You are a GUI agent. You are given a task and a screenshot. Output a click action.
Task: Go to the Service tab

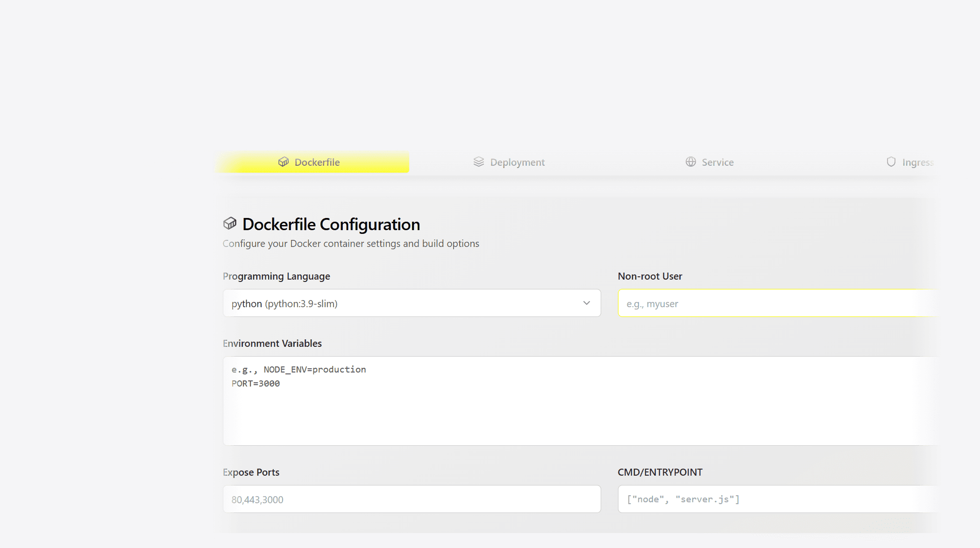[x=717, y=162]
